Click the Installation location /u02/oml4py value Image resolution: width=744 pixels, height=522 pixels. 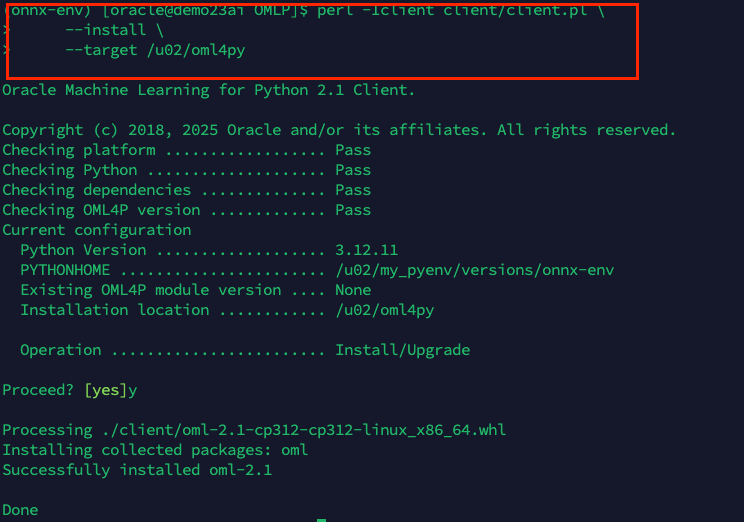click(x=384, y=310)
